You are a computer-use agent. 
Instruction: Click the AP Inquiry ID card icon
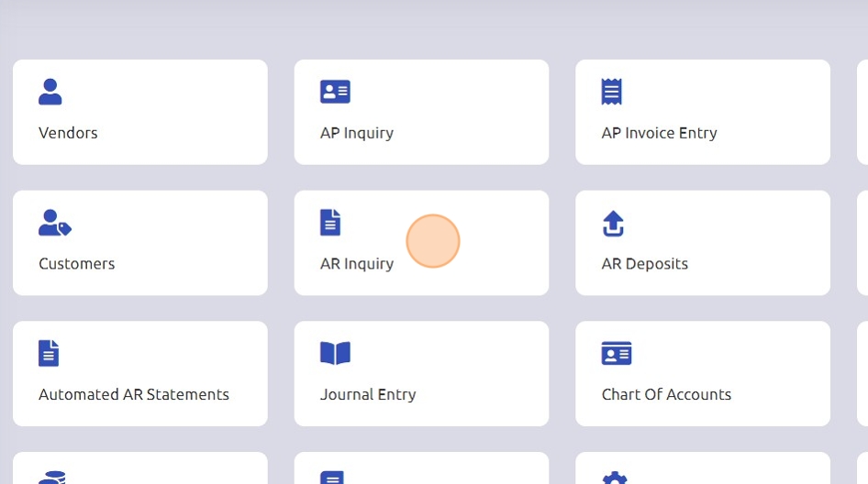[x=335, y=92]
